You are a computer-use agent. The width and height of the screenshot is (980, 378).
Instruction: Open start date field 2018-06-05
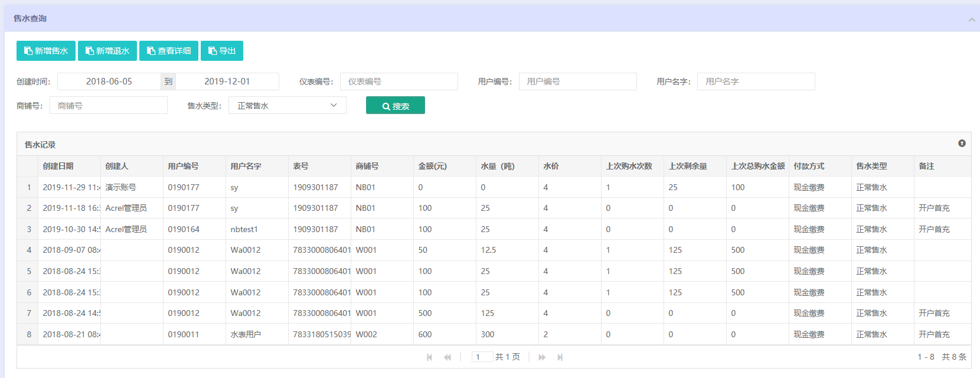pyautogui.click(x=109, y=82)
